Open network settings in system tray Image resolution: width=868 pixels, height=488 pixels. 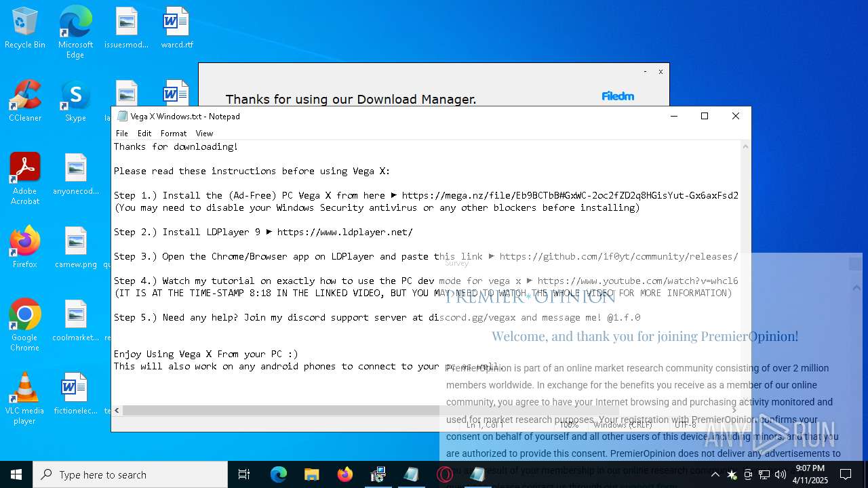click(764, 474)
